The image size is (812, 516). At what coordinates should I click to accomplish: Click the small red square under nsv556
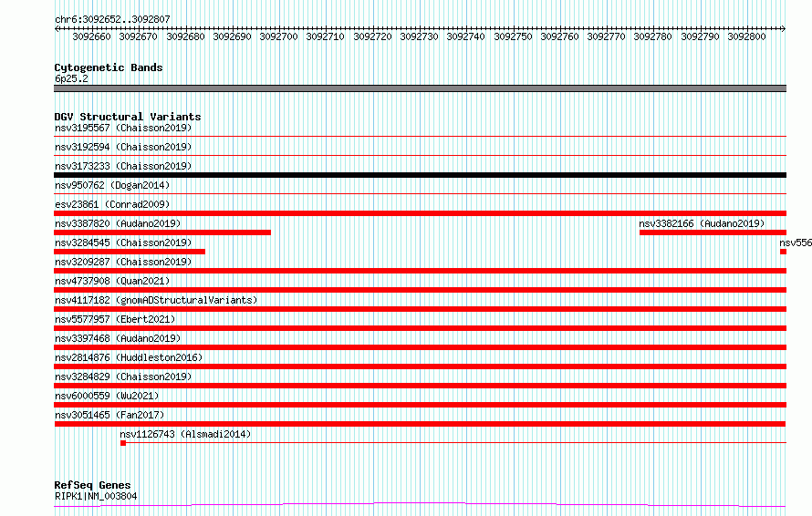(x=784, y=252)
